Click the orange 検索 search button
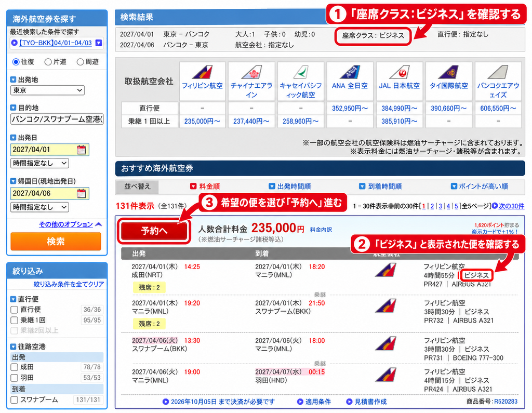 (x=56, y=241)
